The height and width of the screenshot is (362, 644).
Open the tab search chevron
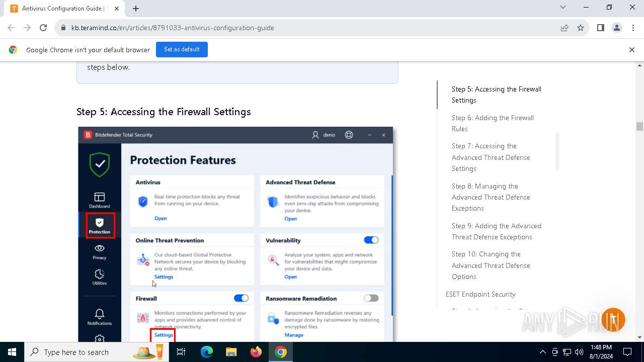563,8
